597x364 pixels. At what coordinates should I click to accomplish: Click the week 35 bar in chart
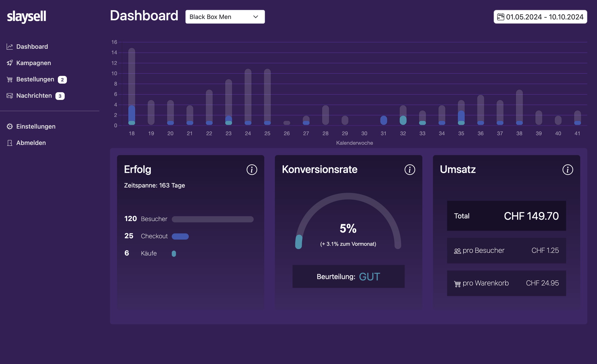click(461, 113)
